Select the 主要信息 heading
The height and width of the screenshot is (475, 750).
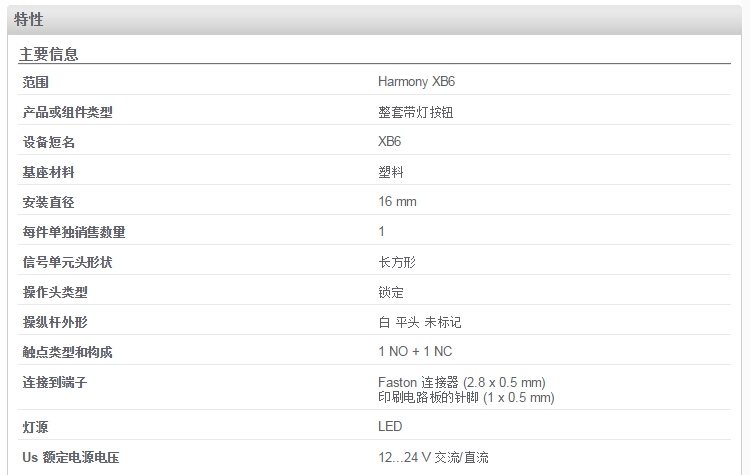(x=48, y=54)
